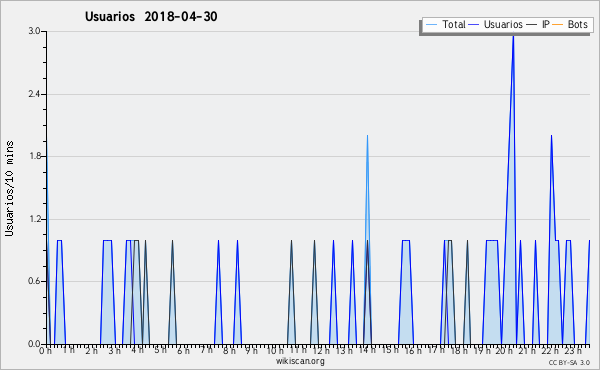The height and width of the screenshot is (370, 600).
Task: Click the y-axis value 2.4
Action: (x=34, y=94)
